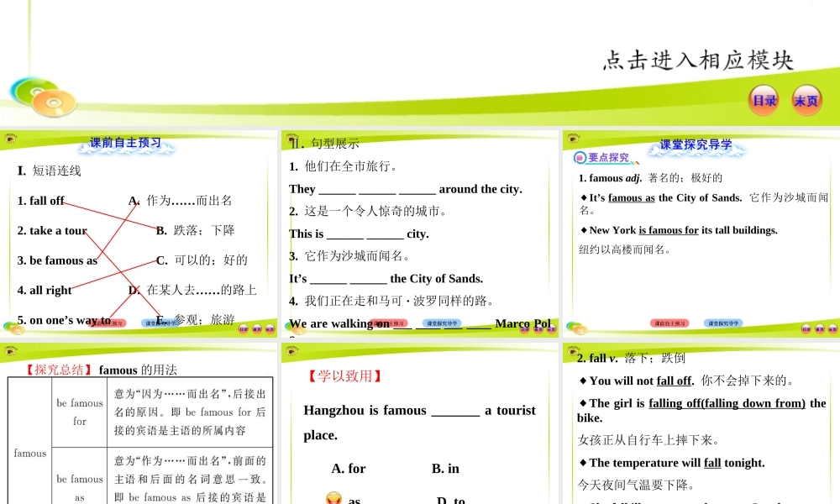Click blue 课堂探究导学 button on 句型展示 slide
This screenshot has height=504, width=840.
coord(442,323)
